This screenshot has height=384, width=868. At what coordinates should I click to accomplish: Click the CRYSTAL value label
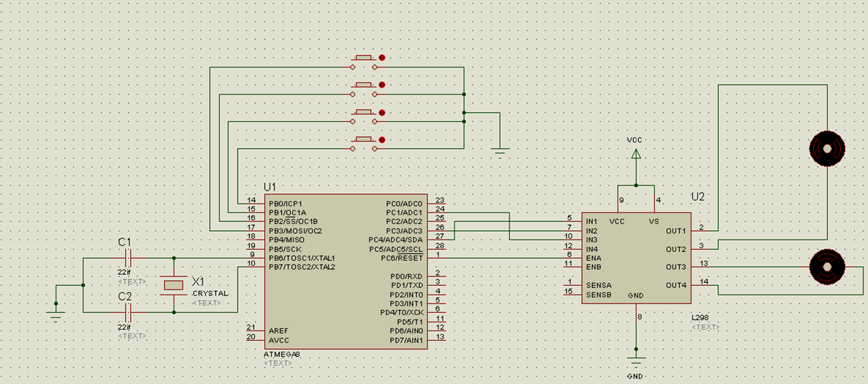coord(210,293)
